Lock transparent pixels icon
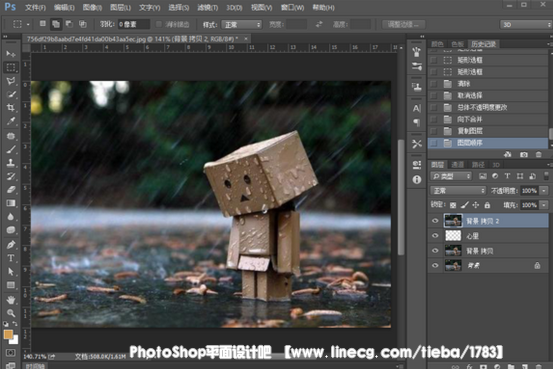553x369 pixels. click(x=453, y=205)
